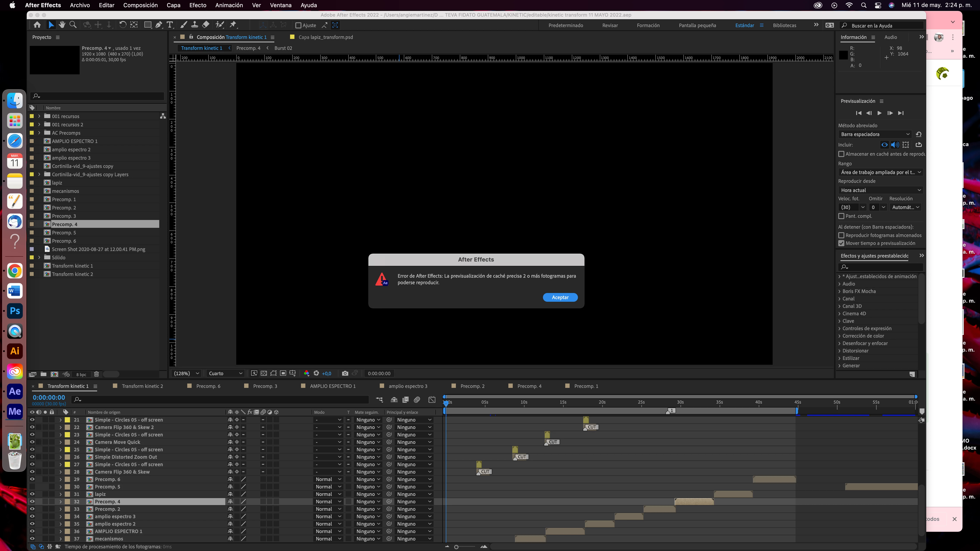Select the horizontal Type tool
980x551 pixels.
(x=170, y=25)
